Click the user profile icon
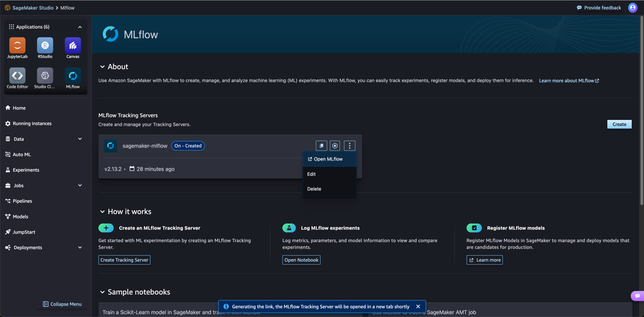644x317 pixels. (x=632, y=7)
